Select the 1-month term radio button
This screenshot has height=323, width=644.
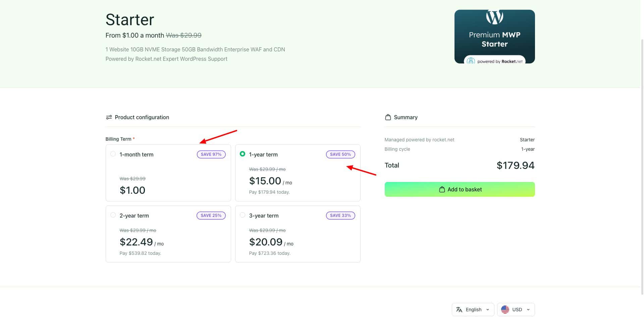(113, 154)
